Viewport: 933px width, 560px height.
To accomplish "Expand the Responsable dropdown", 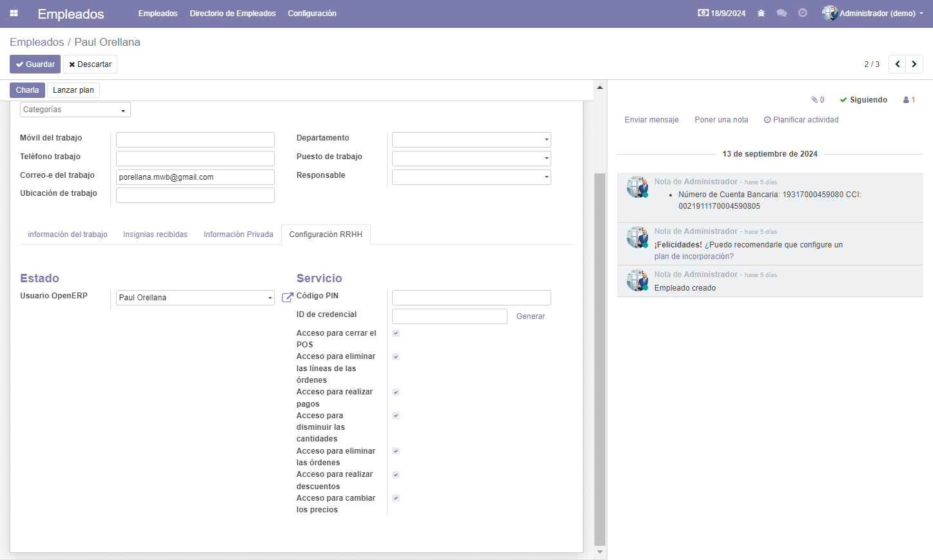I will pos(471,177).
